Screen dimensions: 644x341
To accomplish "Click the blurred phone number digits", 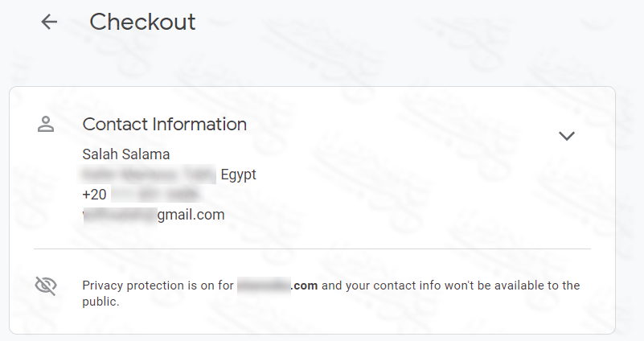I will coord(154,195).
